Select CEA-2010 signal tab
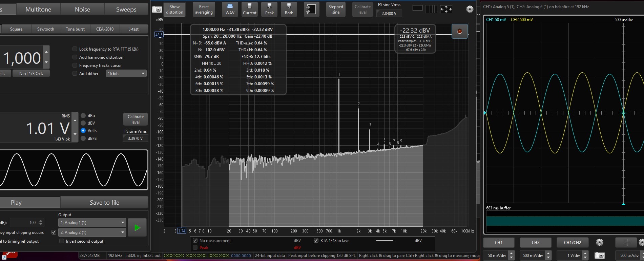 click(105, 29)
